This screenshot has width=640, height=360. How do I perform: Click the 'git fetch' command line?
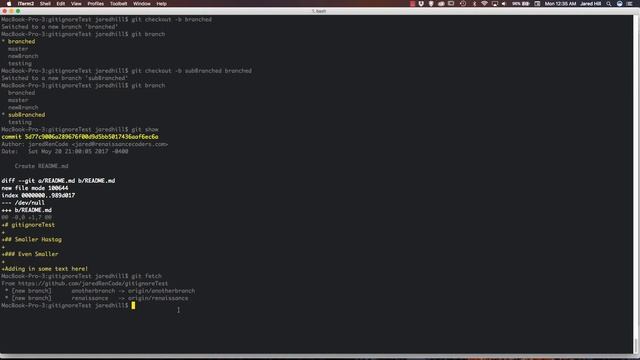click(x=81, y=276)
